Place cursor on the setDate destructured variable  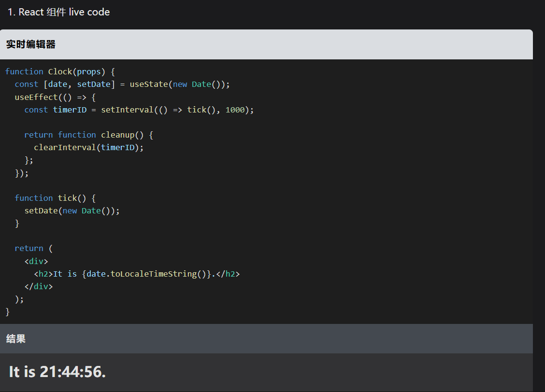pyautogui.click(x=94, y=84)
